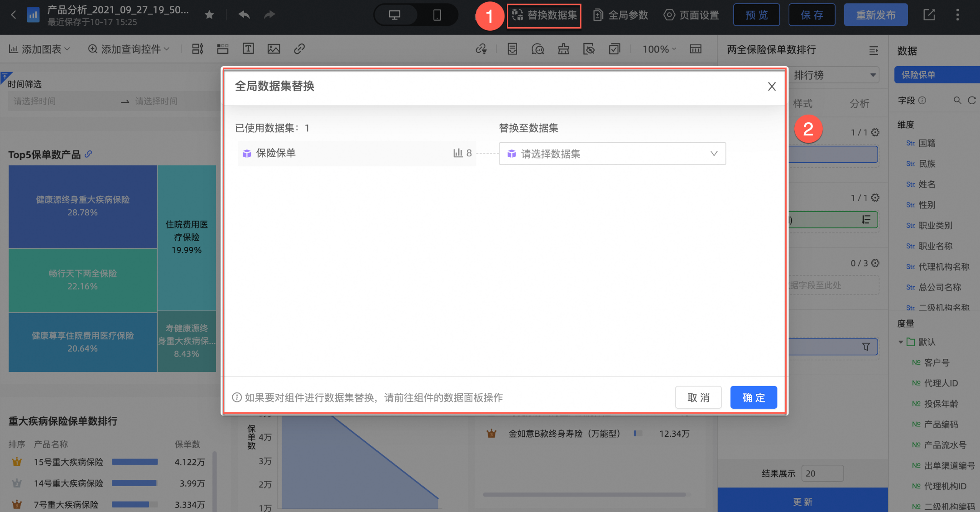The width and height of the screenshot is (980, 512).
Task: Click the checkmark box icon in the toolbar
Action: pyautogui.click(x=615, y=49)
